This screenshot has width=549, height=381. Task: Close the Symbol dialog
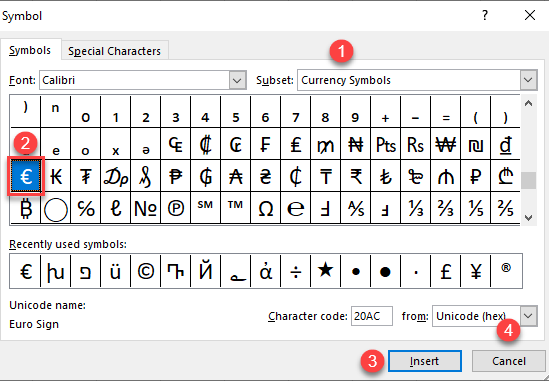click(530, 15)
